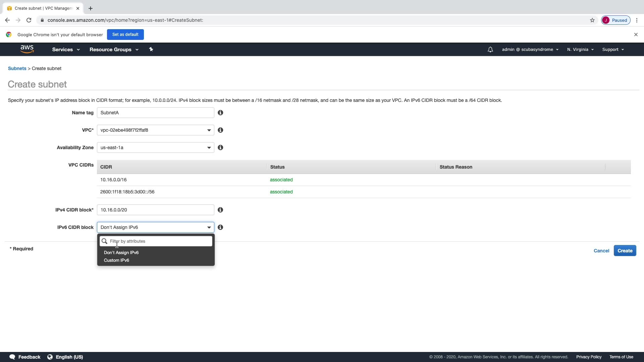
Task: Click the AWS logo home icon
Action: [27, 49]
